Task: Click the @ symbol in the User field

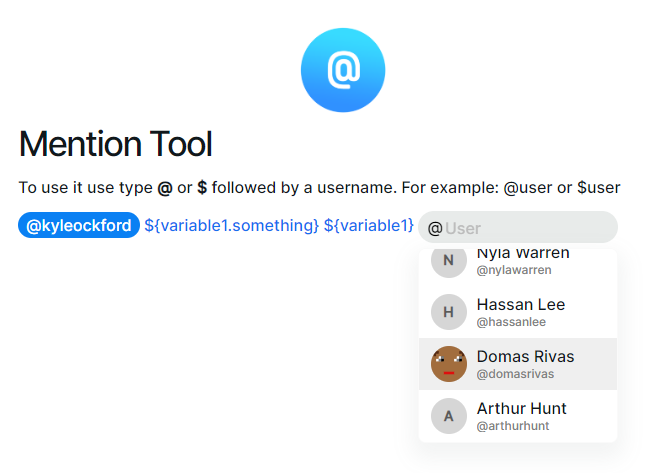Action: click(x=435, y=228)
